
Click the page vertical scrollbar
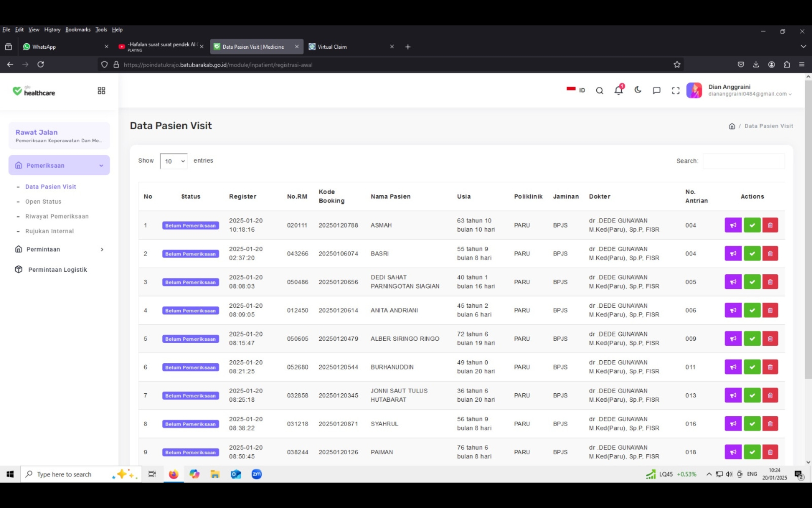(808, 229)
